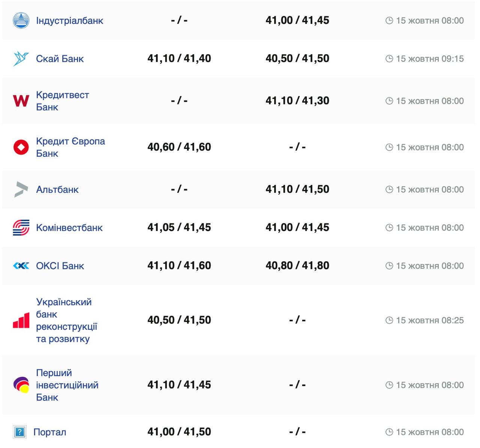Open the Скай Банк link

[x=60, y=59]
